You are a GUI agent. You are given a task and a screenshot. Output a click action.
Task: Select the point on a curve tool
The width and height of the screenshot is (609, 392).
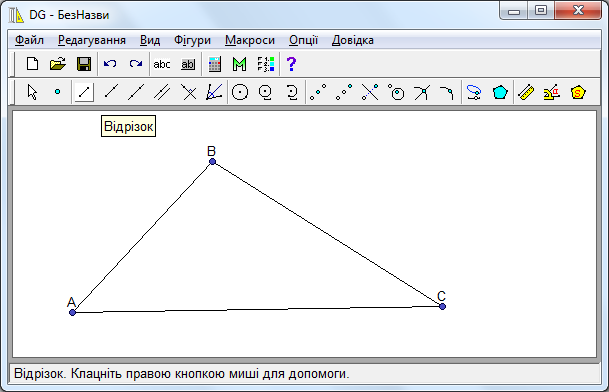447,92
